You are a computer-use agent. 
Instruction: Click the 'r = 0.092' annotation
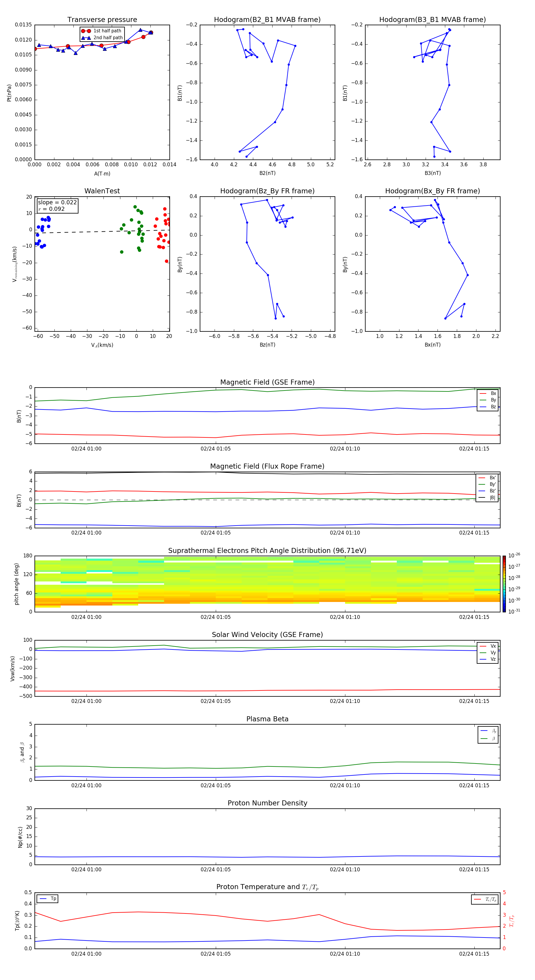tap(51, 209)
